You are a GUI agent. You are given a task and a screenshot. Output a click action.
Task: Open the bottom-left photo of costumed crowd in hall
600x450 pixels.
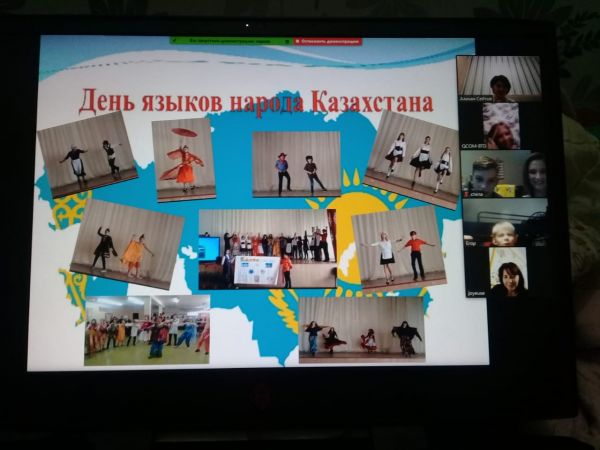(x=147, y=330)
